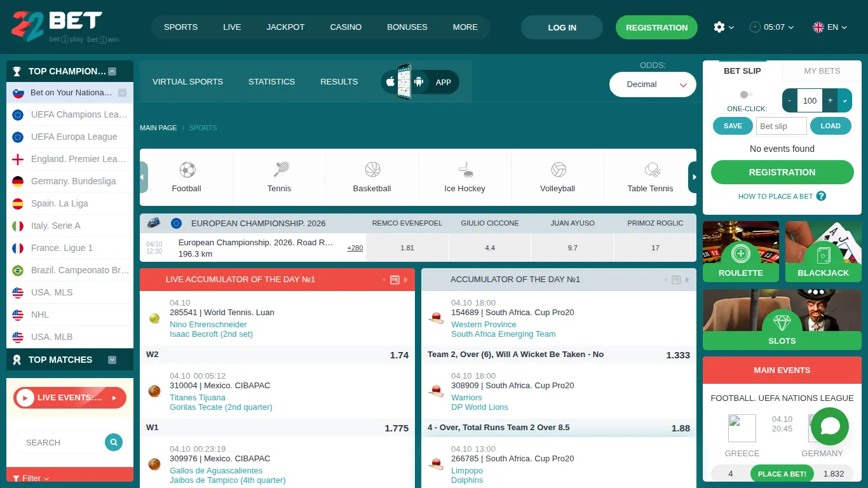
Task: Open the bet amount presets arrow
Action: pyautogui.click(x=845, y=100)
